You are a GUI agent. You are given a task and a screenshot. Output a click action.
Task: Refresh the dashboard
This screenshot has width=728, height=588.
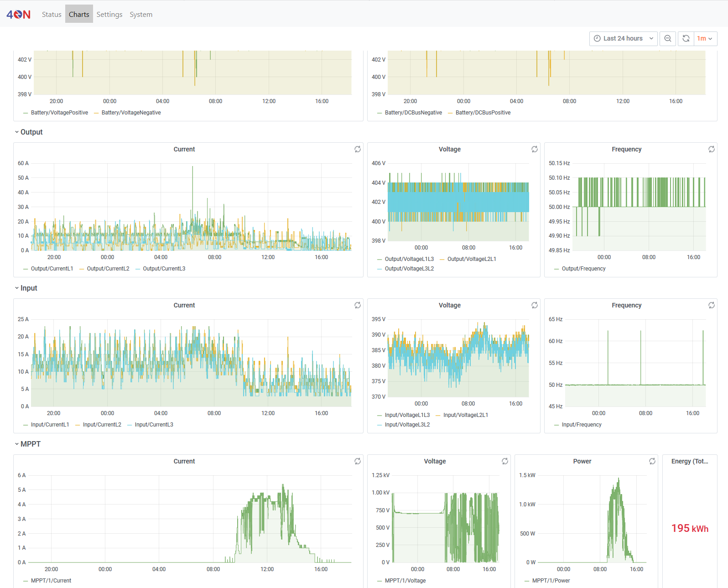pyautogui.click(x=686, y=38)
